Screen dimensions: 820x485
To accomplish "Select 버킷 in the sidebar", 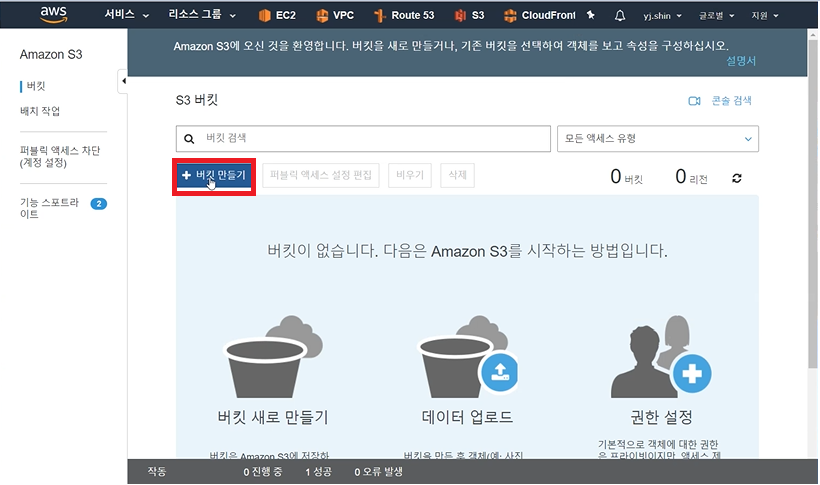I will pyautogui.click(x=36, y=86).
